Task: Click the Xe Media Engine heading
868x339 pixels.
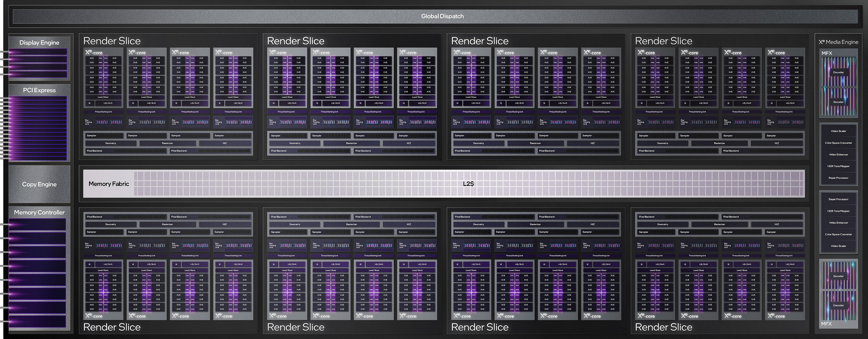Action: [838, 42]
